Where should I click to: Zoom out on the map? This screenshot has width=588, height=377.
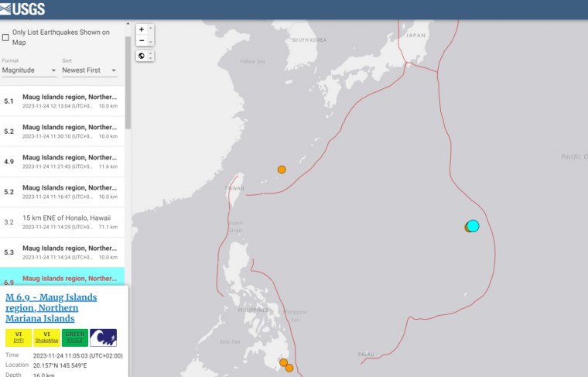pos(141,41)
